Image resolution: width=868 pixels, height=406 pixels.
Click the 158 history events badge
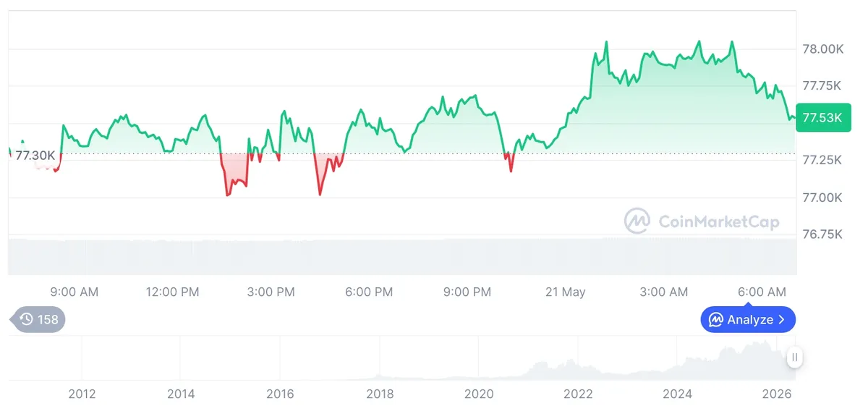(37, 319)
